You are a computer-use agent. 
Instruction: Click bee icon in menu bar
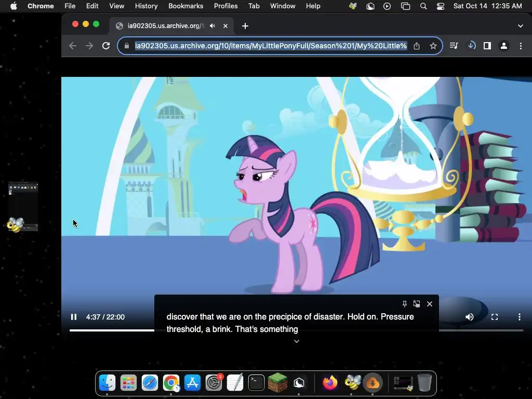click(x=353, y=6)
